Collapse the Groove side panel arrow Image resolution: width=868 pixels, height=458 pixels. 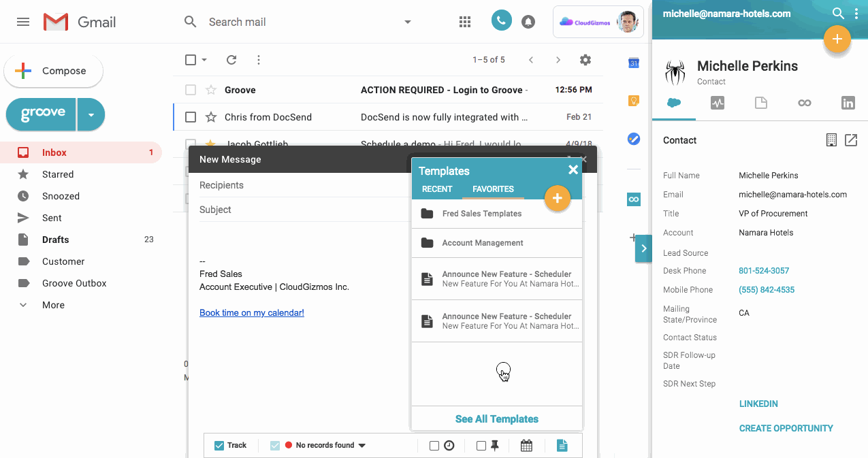click(644, 249)
